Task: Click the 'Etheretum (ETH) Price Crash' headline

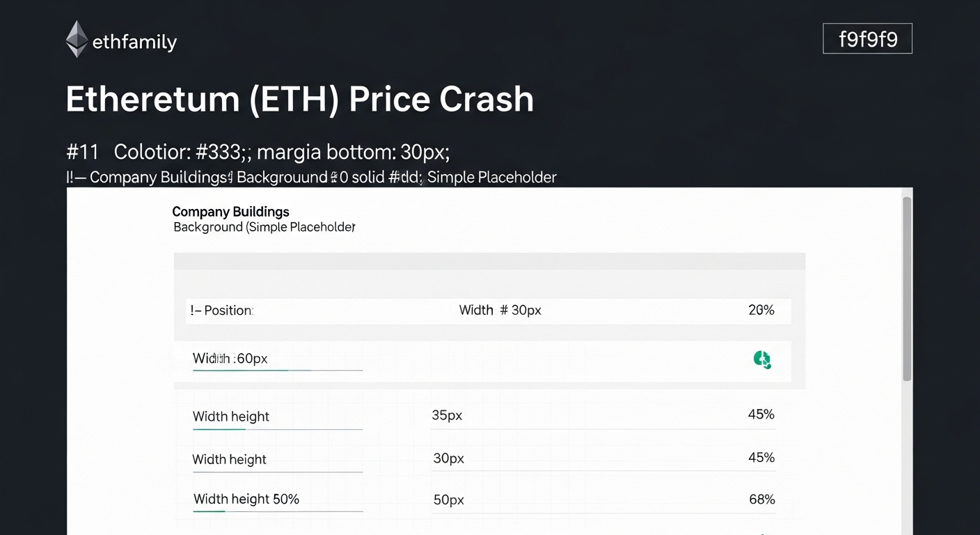Action: point(299,100)
